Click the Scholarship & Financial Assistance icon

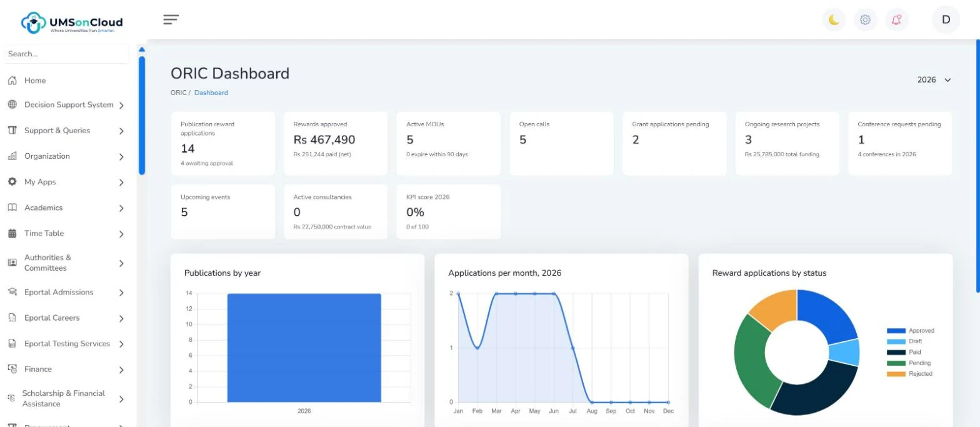[x=11, y=398]
